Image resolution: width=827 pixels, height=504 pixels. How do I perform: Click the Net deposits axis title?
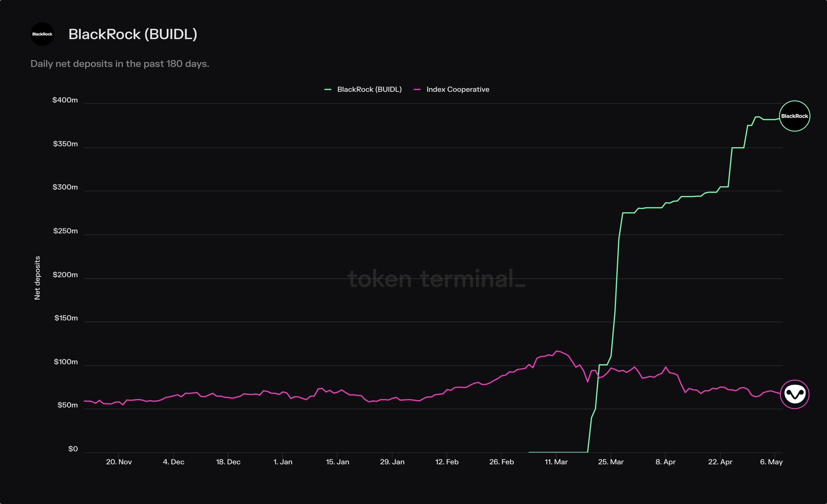click(37, 278)
